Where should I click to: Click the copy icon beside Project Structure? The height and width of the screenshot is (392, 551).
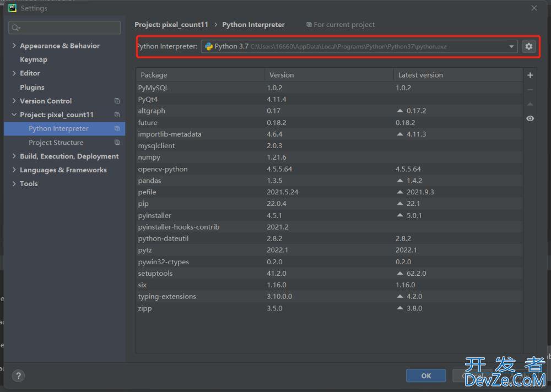[117, 142]
